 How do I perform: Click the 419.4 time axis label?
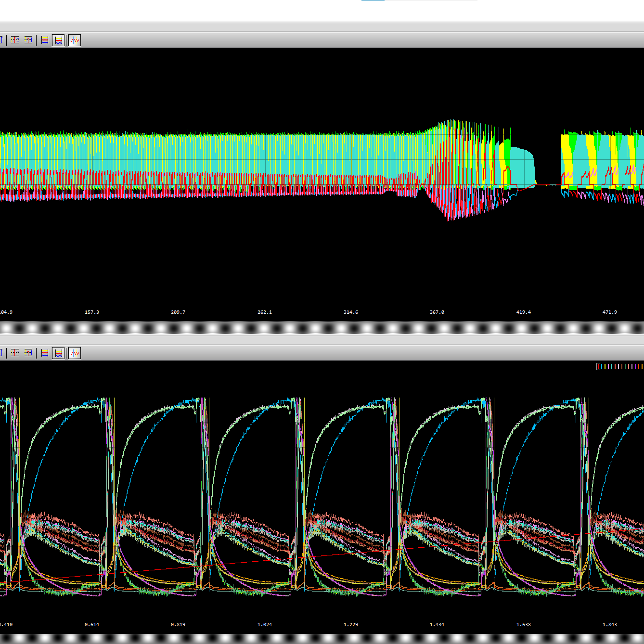tap(524, 312)
